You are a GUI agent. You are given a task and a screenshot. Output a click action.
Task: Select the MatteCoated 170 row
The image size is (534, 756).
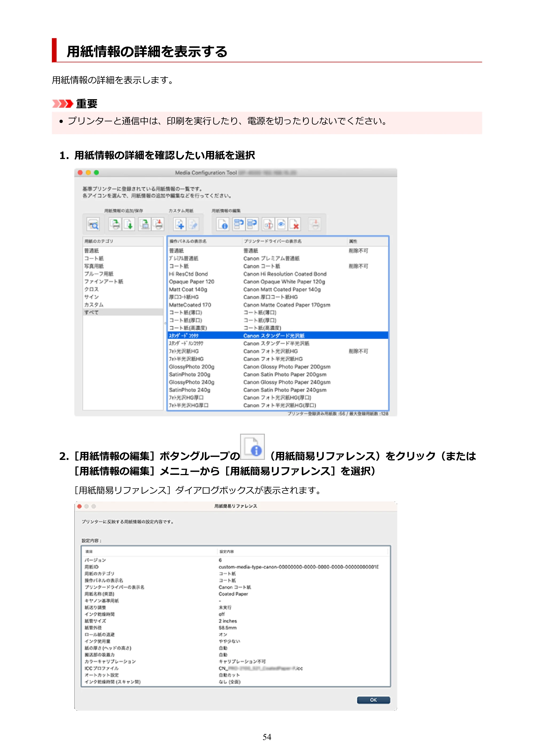click(x=278, y=305)
